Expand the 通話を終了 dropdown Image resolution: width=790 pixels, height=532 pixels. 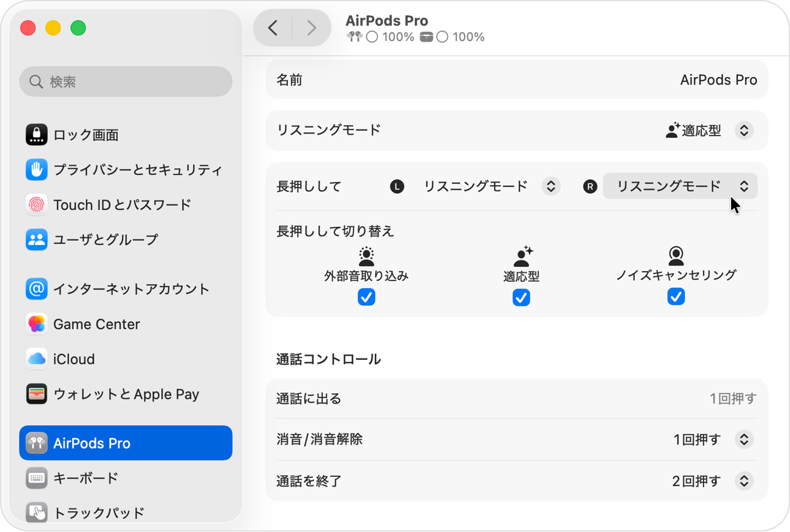[744, 481]
